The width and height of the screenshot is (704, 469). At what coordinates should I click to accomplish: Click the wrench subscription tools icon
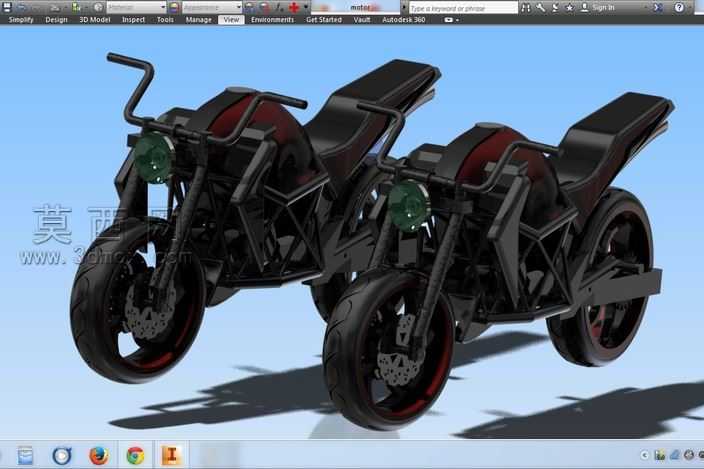point(541,8)
